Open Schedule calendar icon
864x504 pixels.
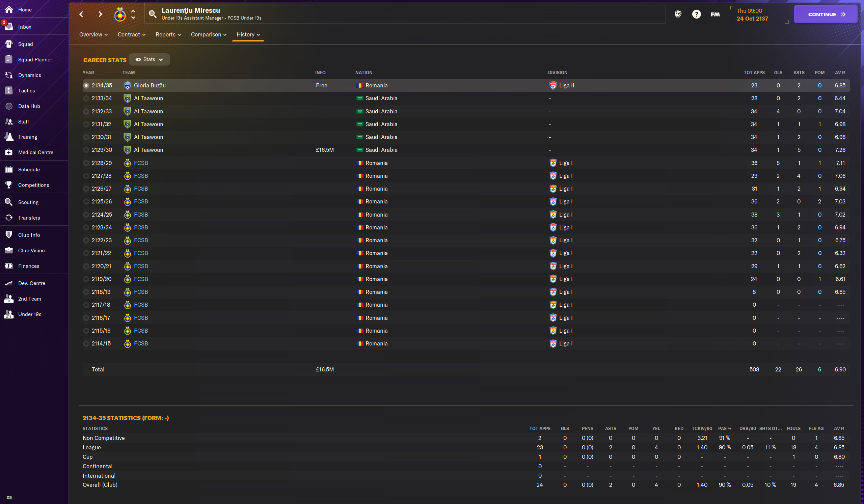coord(9,169)
